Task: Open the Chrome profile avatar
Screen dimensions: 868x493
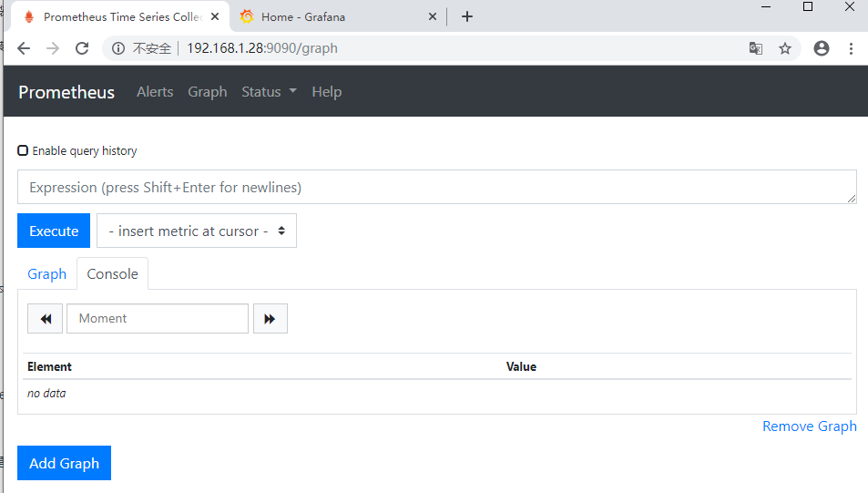Action: 822,48
